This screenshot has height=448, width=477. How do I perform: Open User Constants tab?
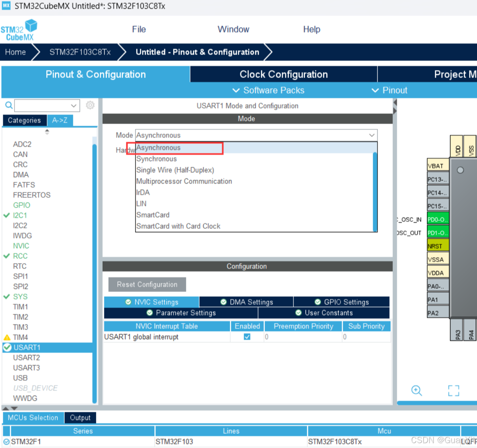[x=324, y=313]
